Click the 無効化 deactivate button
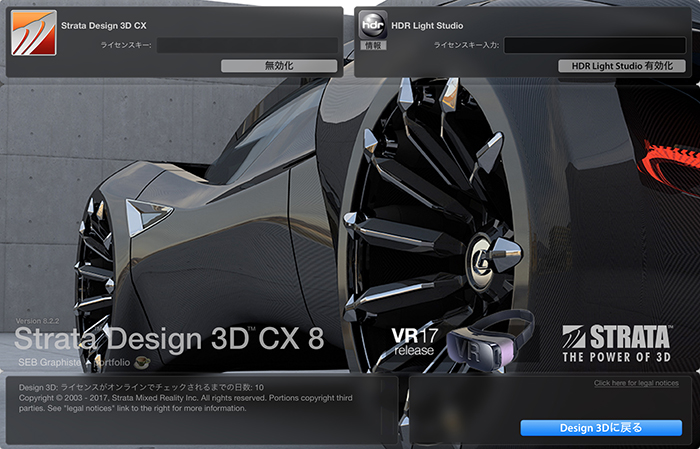This screenshot has width=700, height=449. tap(279, 66)
